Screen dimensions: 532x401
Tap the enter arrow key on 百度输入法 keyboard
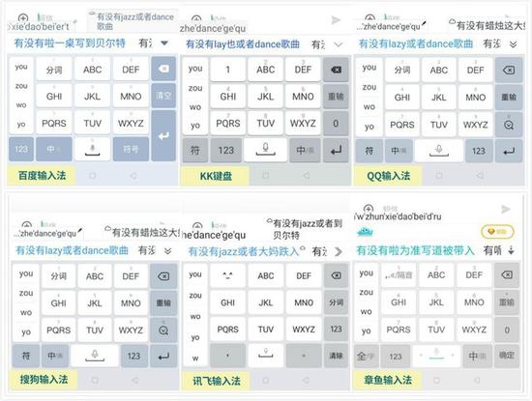pyautogui.click(x=163, y=135)
